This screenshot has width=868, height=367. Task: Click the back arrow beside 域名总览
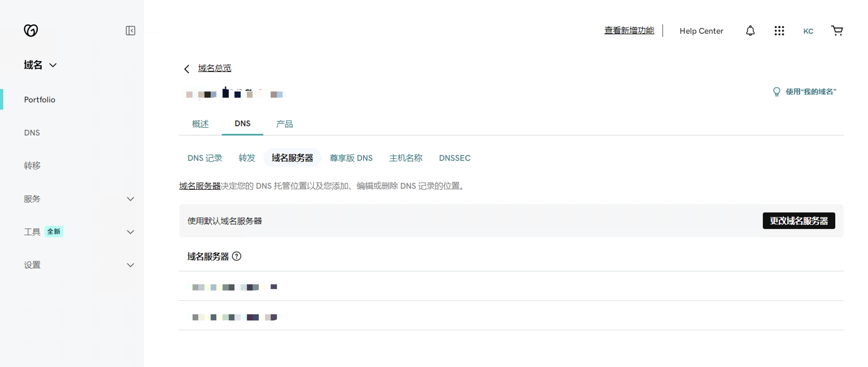(187, 69)
